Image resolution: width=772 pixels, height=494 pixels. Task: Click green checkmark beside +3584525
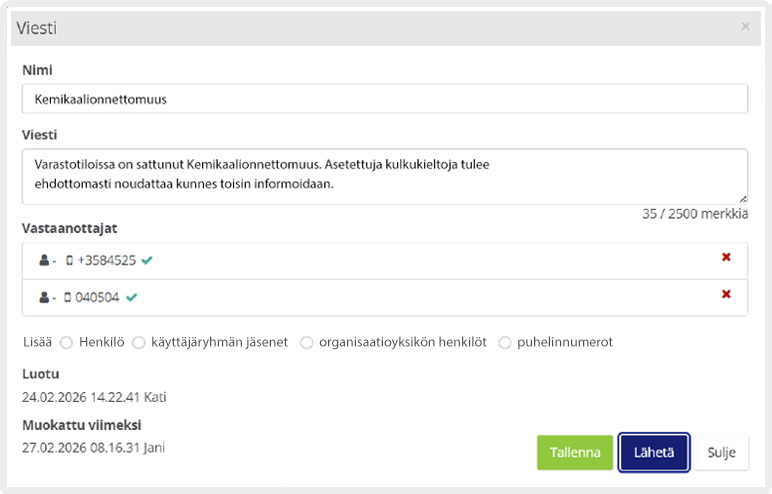coord(147,260)
